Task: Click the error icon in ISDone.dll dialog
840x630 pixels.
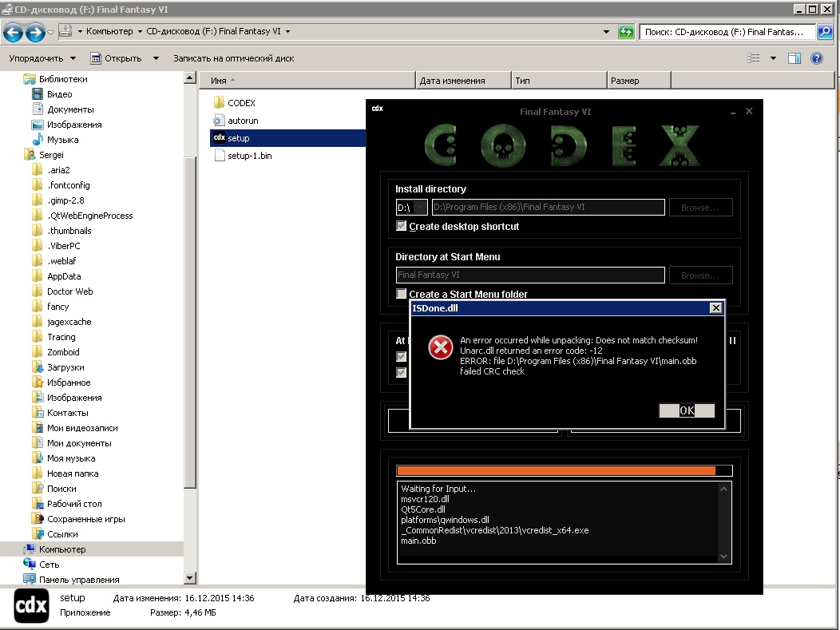Action: [x=440, y=347]
